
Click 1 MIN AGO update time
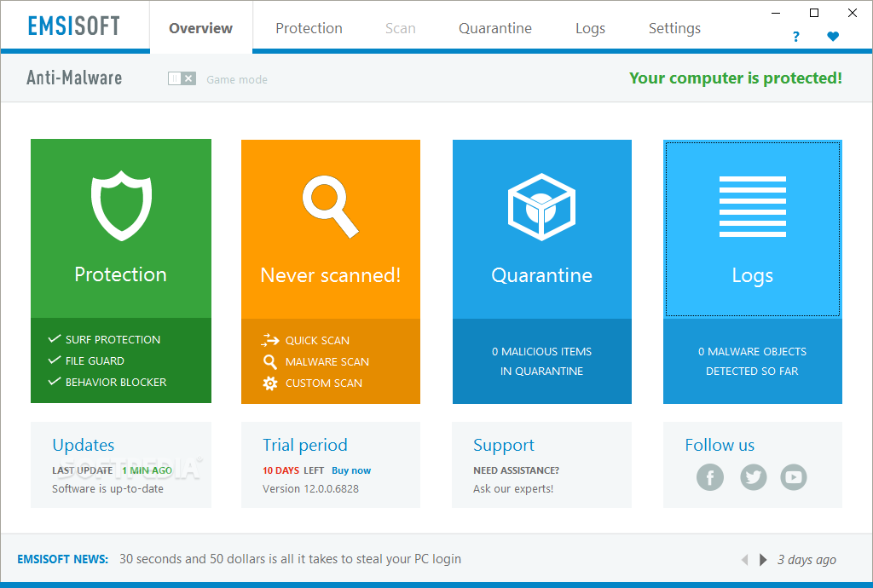click(x=147, y=470)
